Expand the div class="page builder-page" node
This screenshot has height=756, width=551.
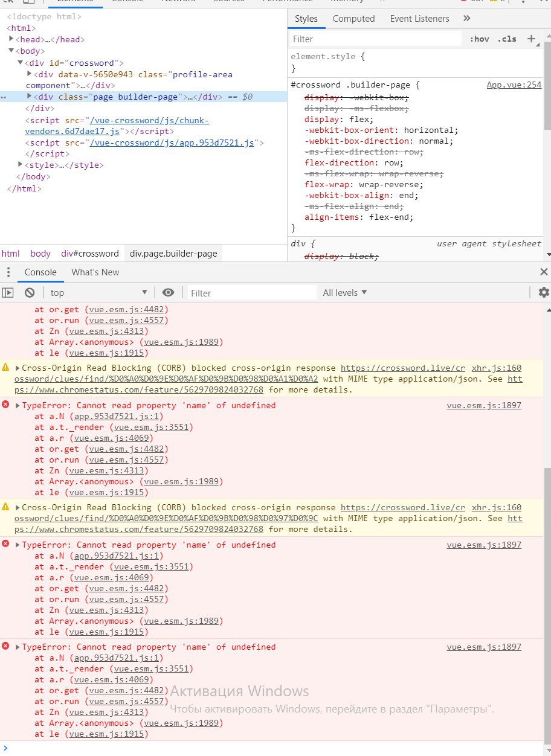pyautogui.click(x=30, y=97)
